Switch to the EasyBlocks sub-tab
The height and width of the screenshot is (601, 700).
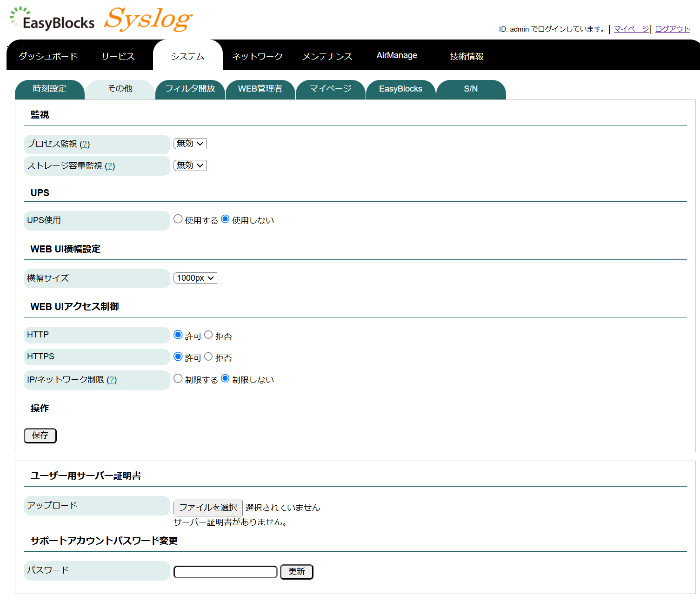401,89
